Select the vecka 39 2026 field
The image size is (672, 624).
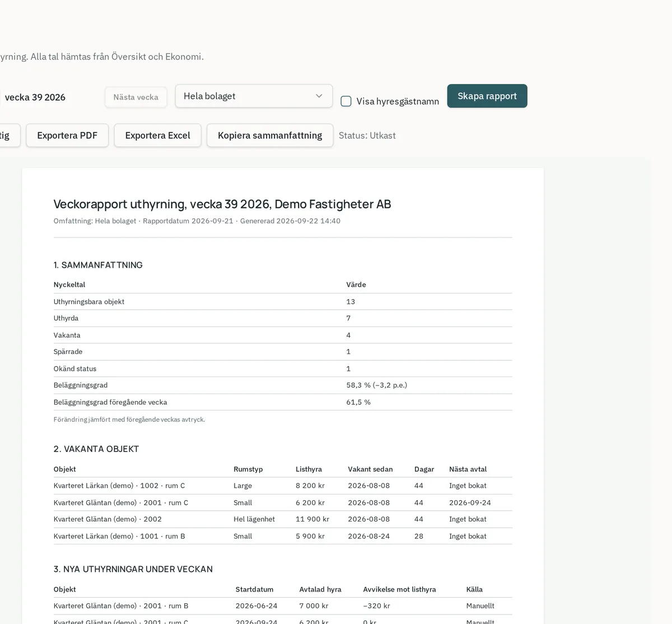(x=35, y=97)
